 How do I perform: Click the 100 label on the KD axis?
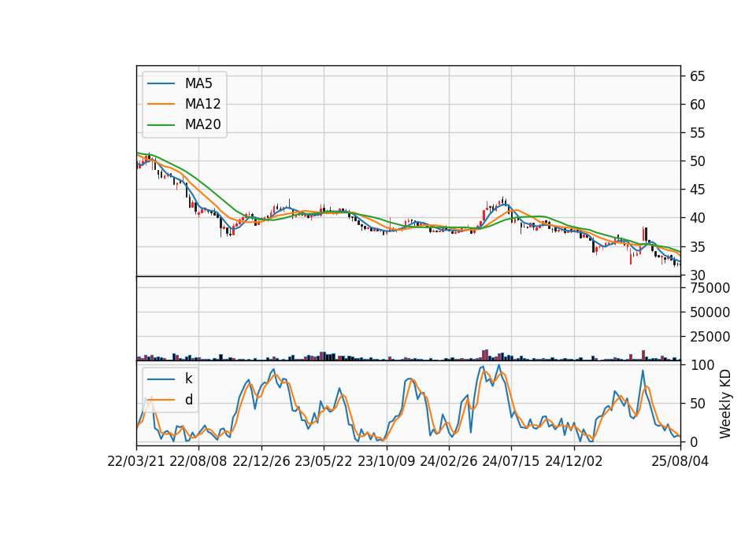pos(702,365)
